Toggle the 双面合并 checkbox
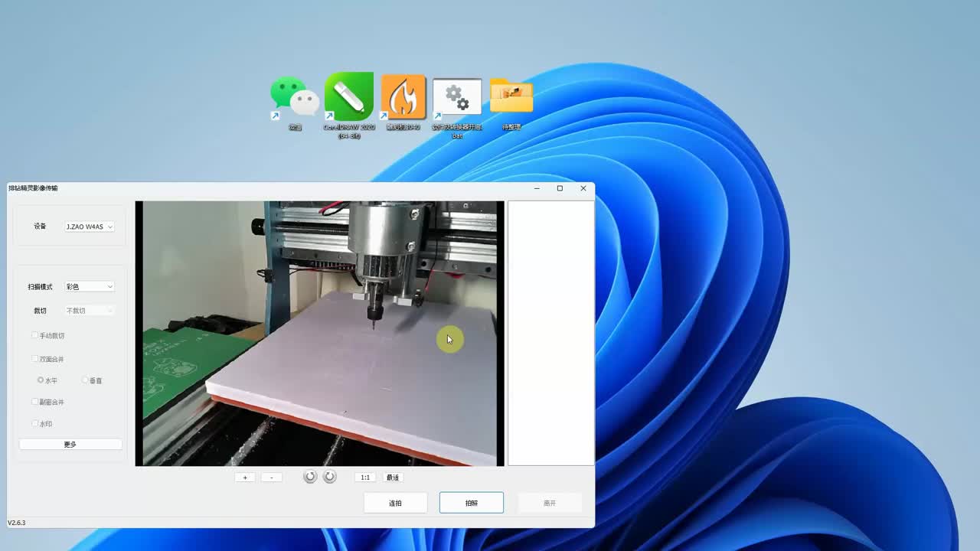Viewport: 980px width, 551px height. 35,359
